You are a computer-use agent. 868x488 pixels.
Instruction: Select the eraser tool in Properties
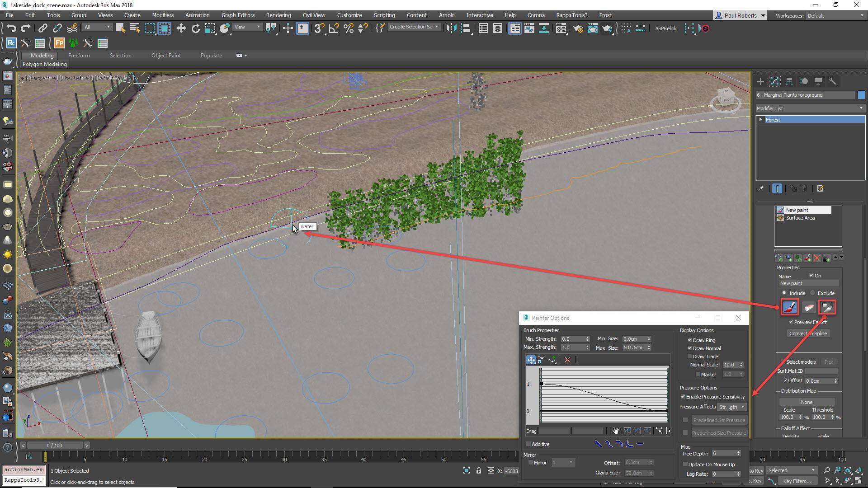pos(808,307)
